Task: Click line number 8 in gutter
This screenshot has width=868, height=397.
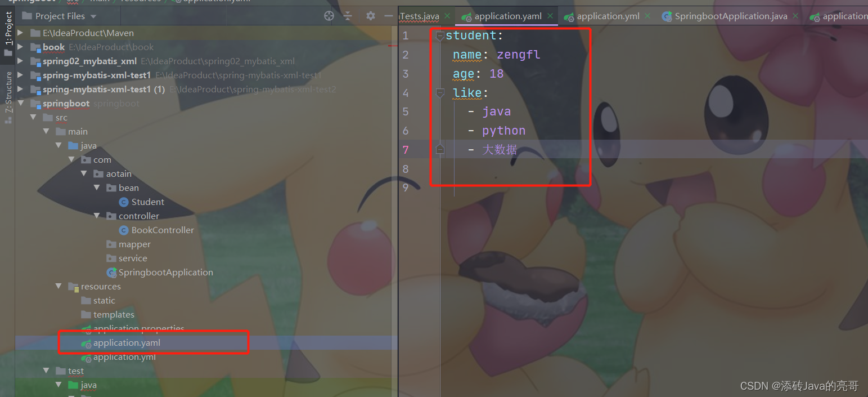Action: coord(406,169)
